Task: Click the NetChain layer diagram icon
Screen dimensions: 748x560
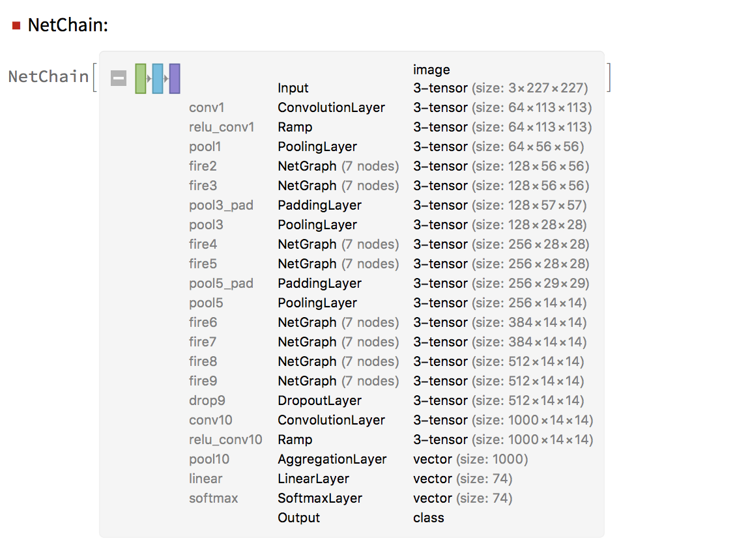Action: tap(158, 78)
